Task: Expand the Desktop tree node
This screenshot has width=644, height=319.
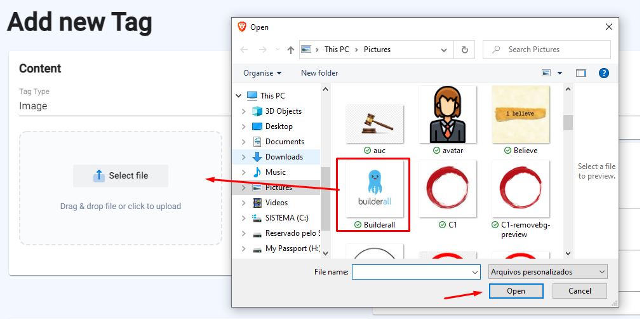Action: (x=243, y=126)
